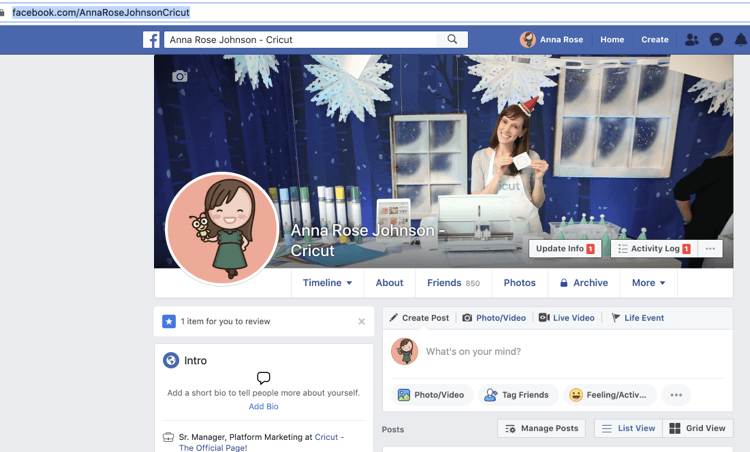750x452 pixels.
Task: Click the Archive lock icon
Action: (x=564, y=283)
